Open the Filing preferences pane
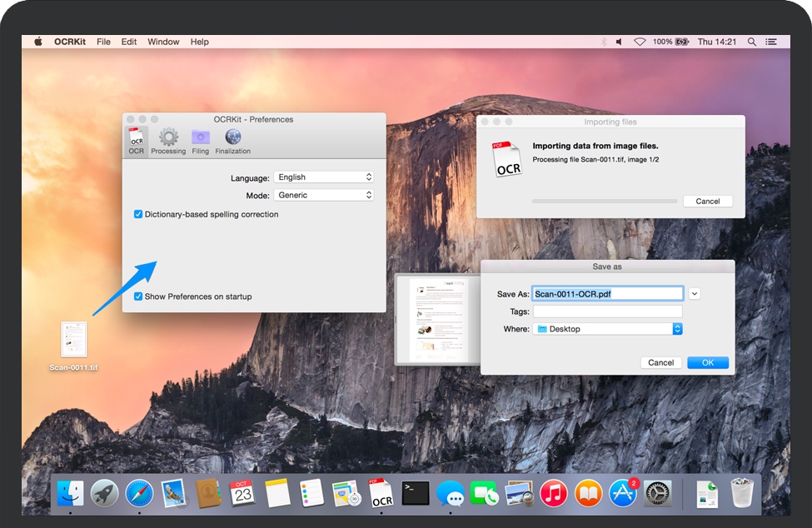 tap(200, 141)
